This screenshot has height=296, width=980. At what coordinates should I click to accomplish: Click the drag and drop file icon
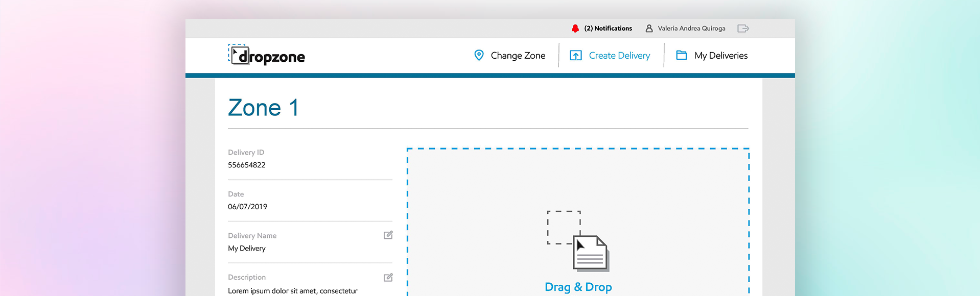coord(578,241)
